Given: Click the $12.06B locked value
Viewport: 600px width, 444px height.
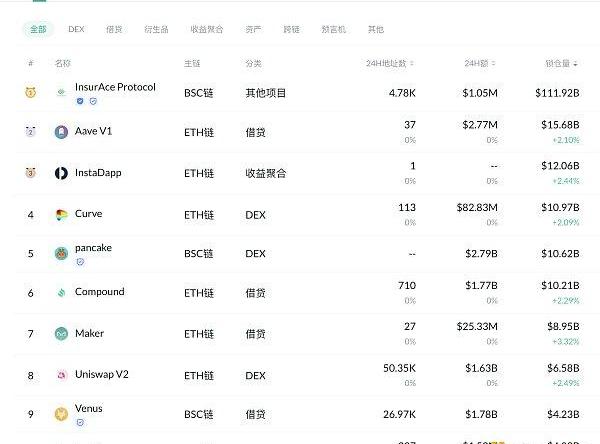Looking at the screenshot, I should [x=560, y=166].
